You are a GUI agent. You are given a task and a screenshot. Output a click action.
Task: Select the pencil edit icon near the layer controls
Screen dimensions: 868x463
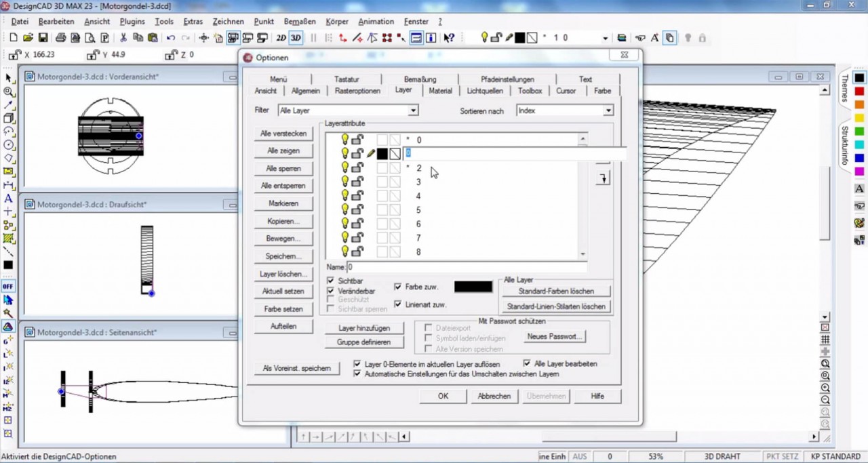pyautogui.click(x=509, y=37)
